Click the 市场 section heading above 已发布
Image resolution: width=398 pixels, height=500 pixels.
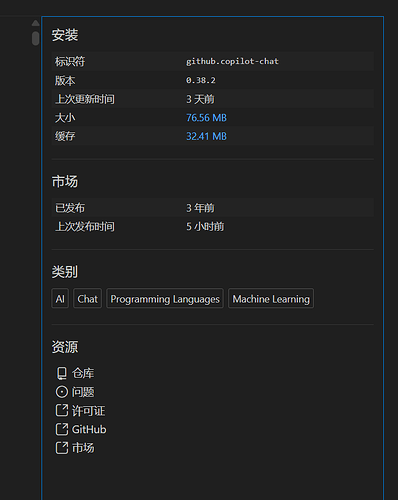coord(65,182)
